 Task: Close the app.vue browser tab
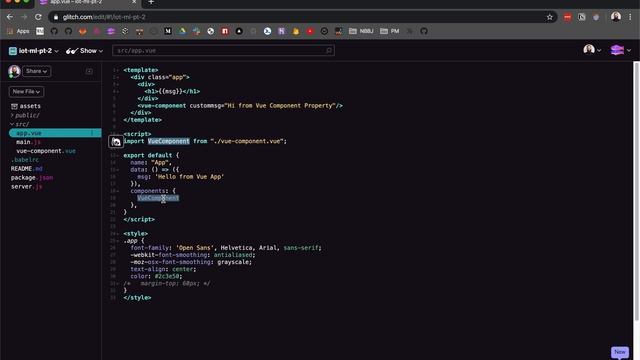click(x=134, y=2)
